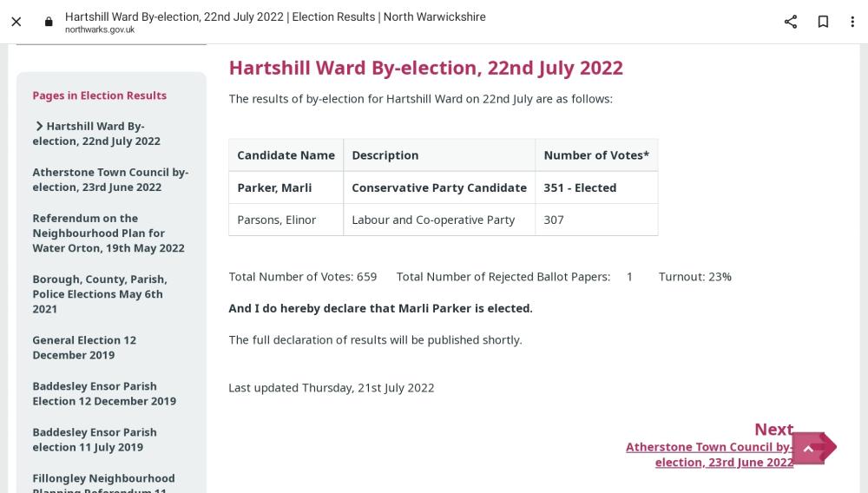The width and height of the screenshot is (868, 493).
Task: Open the three-dot overflow menu
Action: [852, 22]
